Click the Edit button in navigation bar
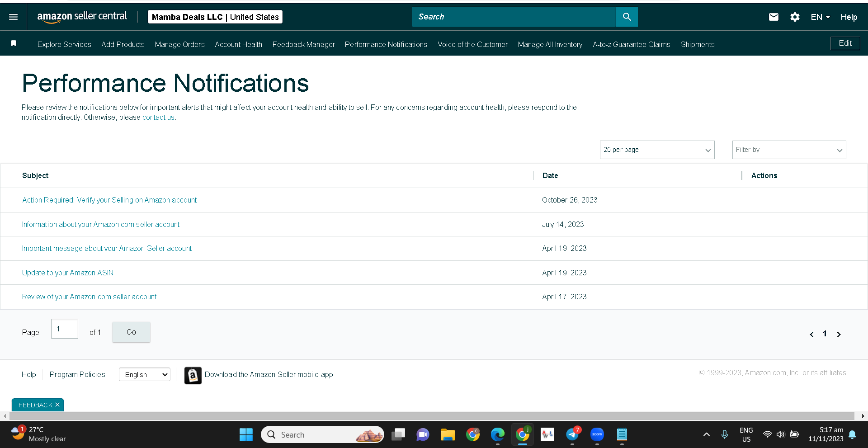868x448 pixels. click(845, 43)
